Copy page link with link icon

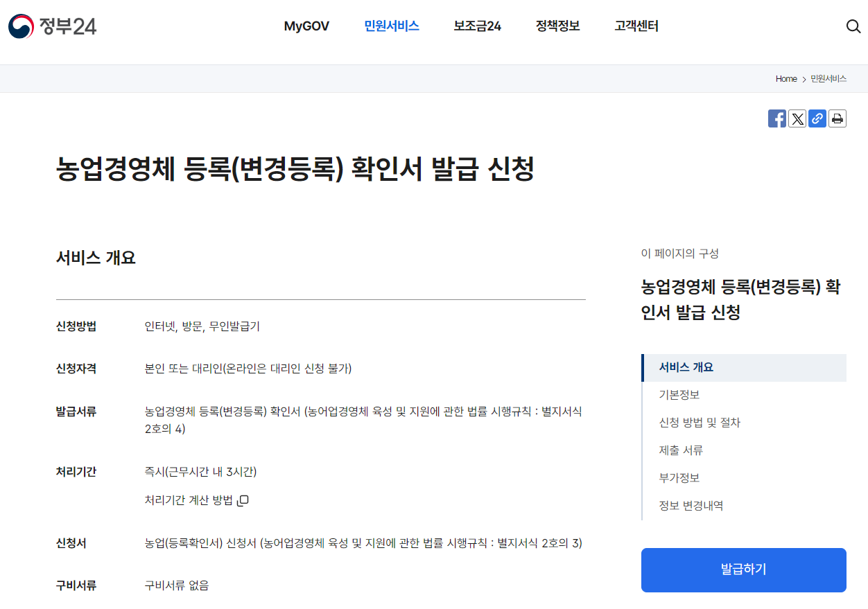click(x=817, y=118)
